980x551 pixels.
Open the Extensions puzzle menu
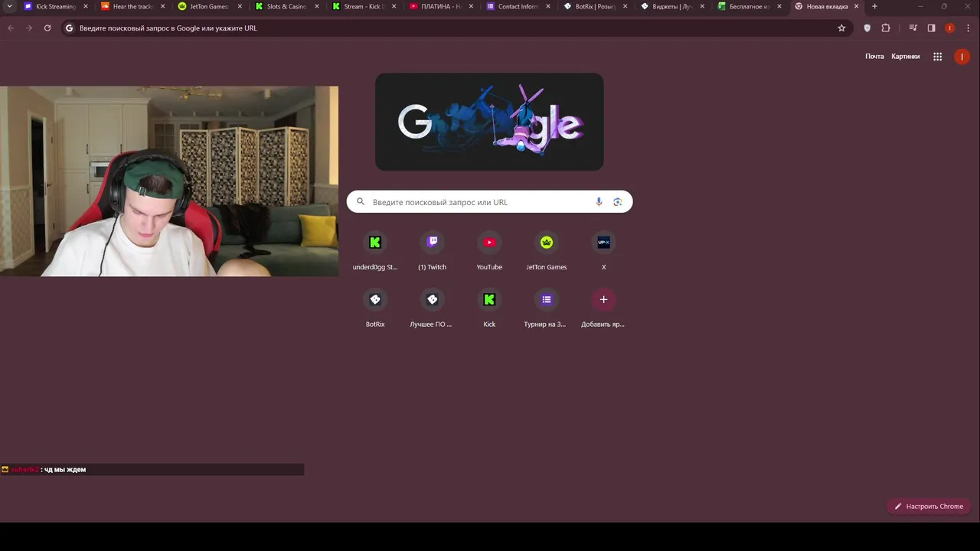[x=886, y=28]
